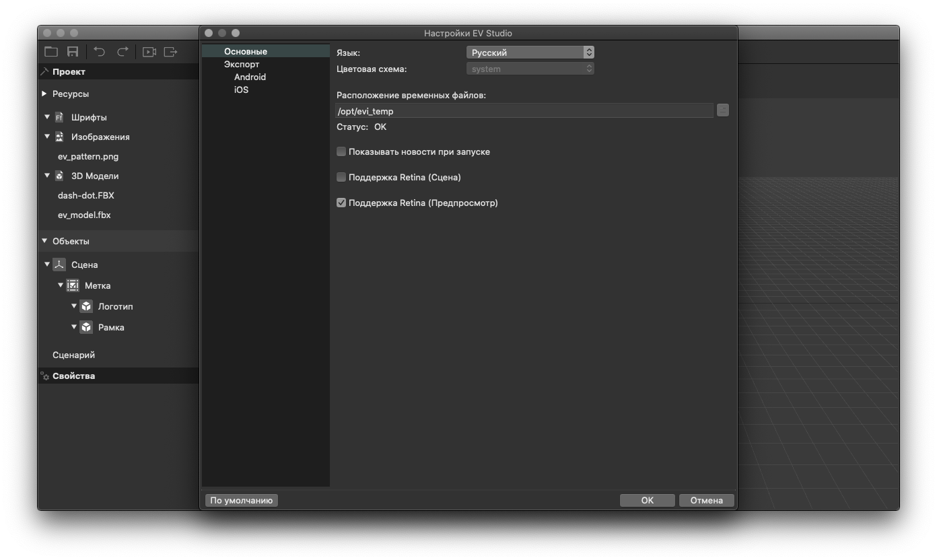This screenshot has width=937, height=560.
Task: Click the font file icon beside Шрифты
Action: pos(59,117)
